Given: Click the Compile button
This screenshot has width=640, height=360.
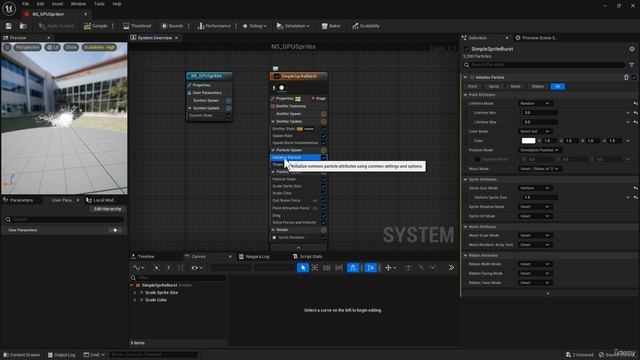Looking at the screenshot, I should (x=96, y=26).
